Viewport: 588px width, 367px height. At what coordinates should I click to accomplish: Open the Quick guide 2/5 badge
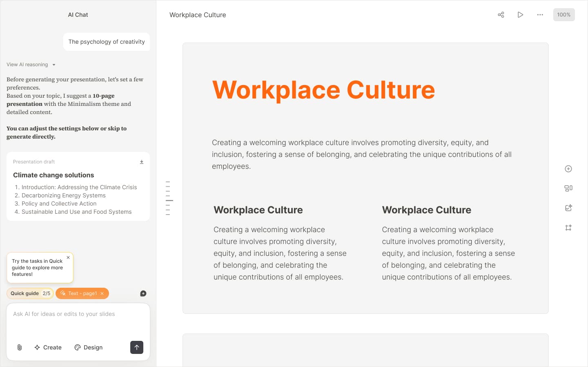tap(30, 293)
